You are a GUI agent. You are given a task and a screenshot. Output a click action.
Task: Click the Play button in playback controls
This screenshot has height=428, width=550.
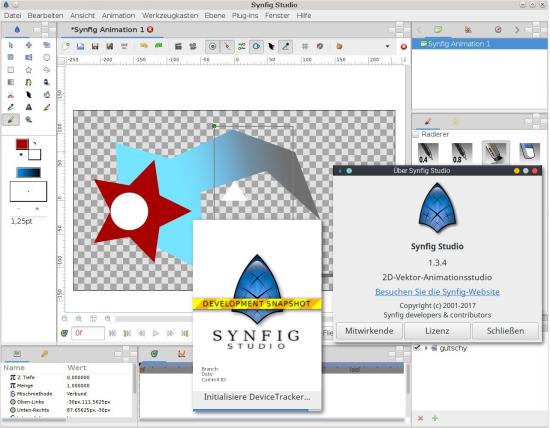[156, 333]
